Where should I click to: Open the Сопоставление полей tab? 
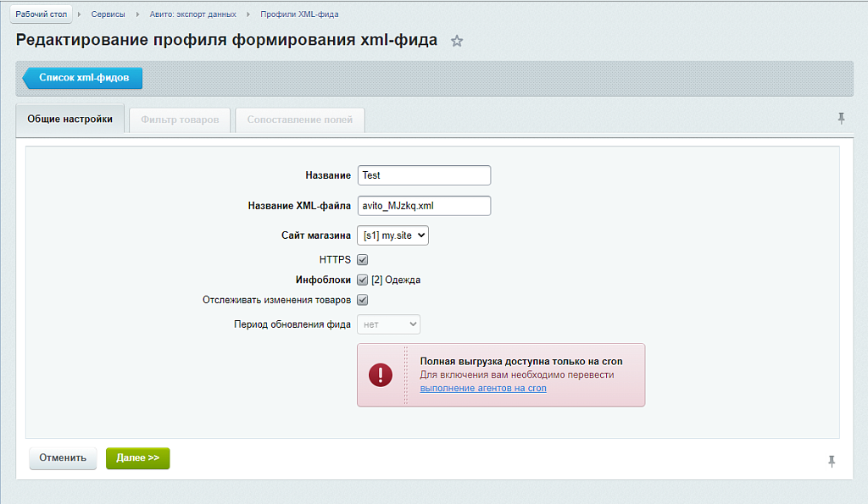click(x=301, y=119)
